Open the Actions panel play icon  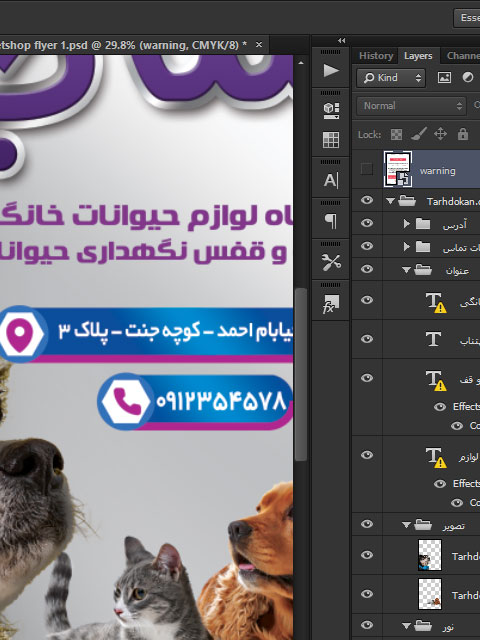point(331,71)
